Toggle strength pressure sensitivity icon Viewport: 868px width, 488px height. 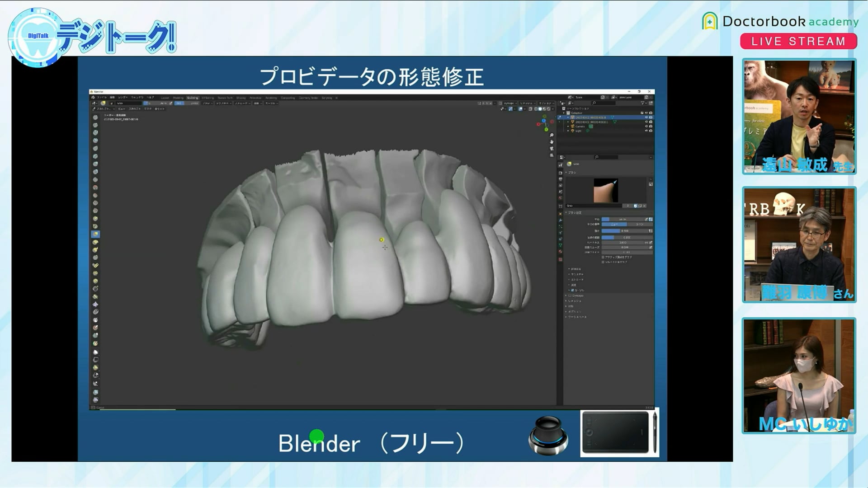tap(651, 231)
